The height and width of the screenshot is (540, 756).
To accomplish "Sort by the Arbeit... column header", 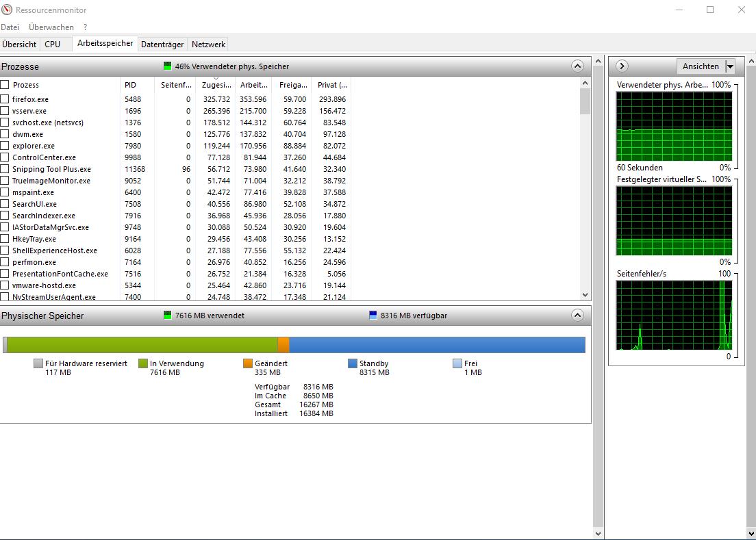I will coord(253,85).
